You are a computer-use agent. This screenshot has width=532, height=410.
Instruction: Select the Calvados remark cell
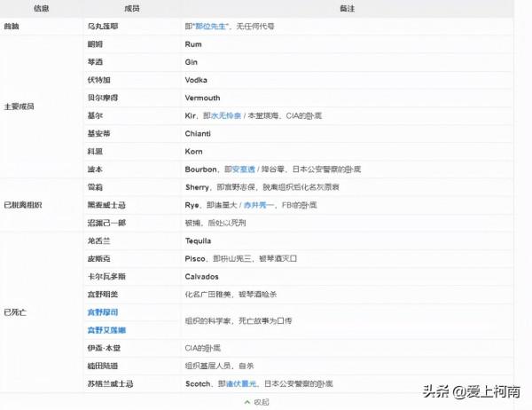pos(347,277)
